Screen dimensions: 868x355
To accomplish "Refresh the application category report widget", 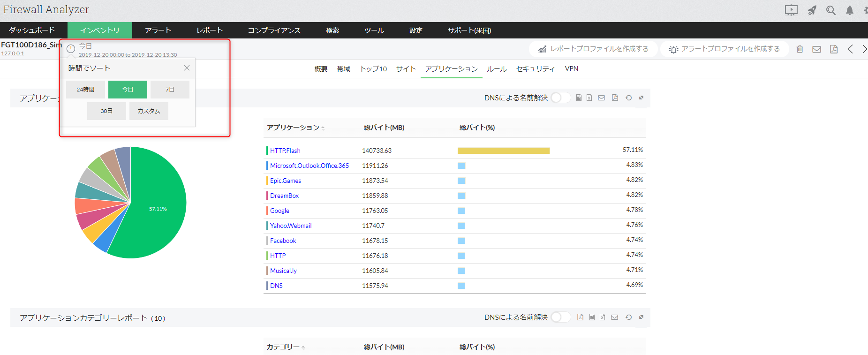I will (628, 317).
